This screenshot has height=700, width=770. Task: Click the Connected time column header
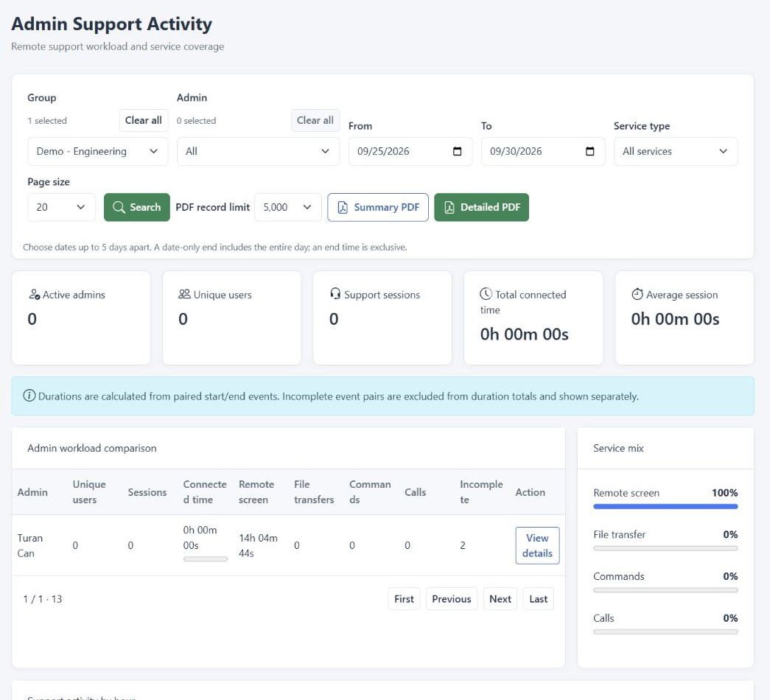pos(205,491)
